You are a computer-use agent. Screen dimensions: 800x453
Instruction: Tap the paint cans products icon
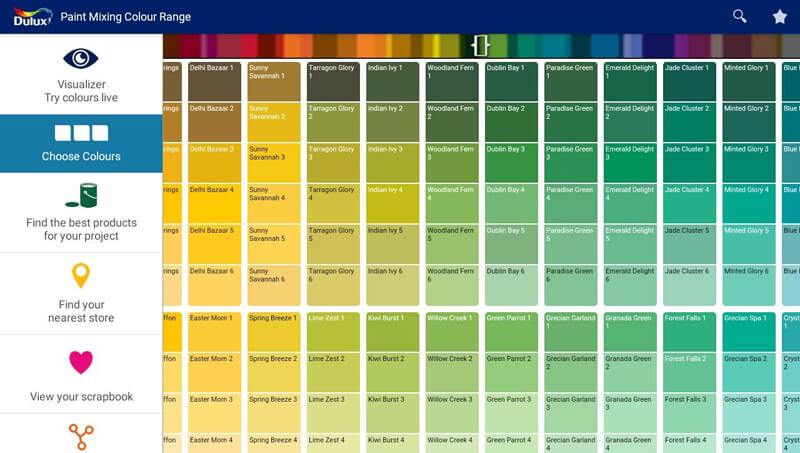pos(81,194)
